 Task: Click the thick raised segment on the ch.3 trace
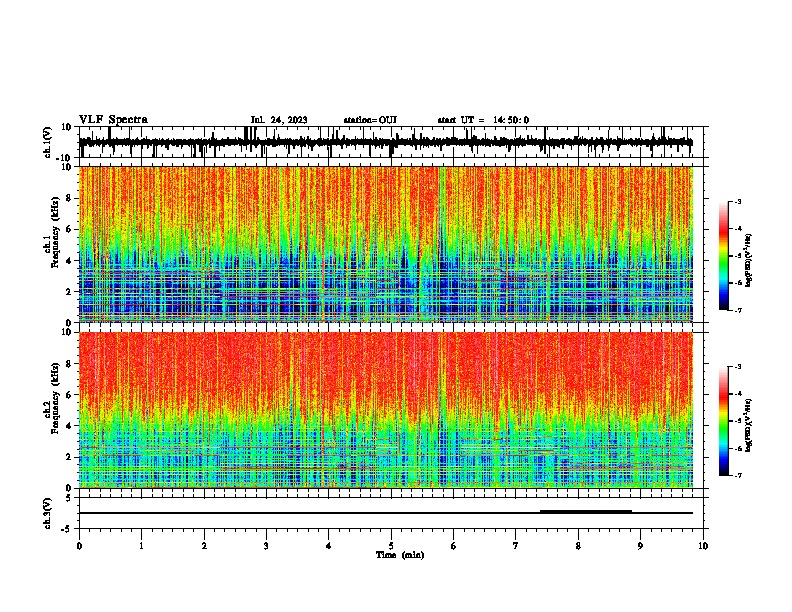pyautogui.click(x=586, y=512)
